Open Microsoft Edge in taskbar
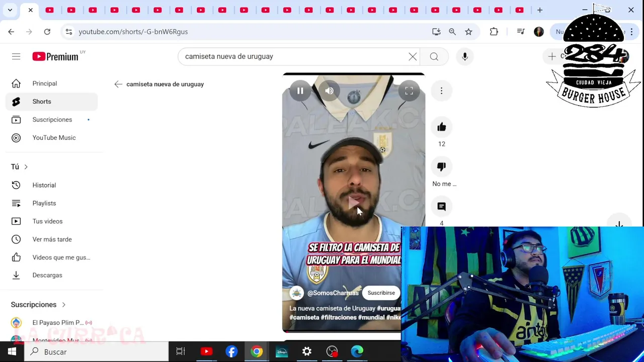644x362 pixels. coord(357,351)
